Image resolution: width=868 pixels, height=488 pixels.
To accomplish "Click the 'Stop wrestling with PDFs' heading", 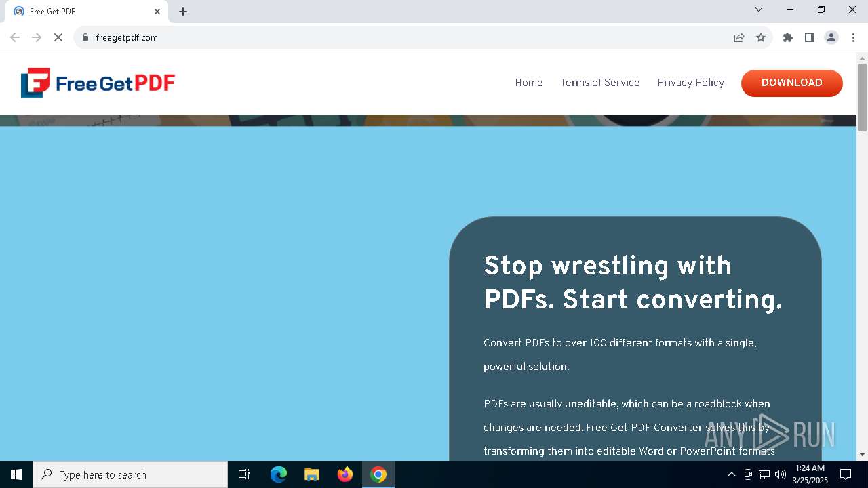I will 633,282.
